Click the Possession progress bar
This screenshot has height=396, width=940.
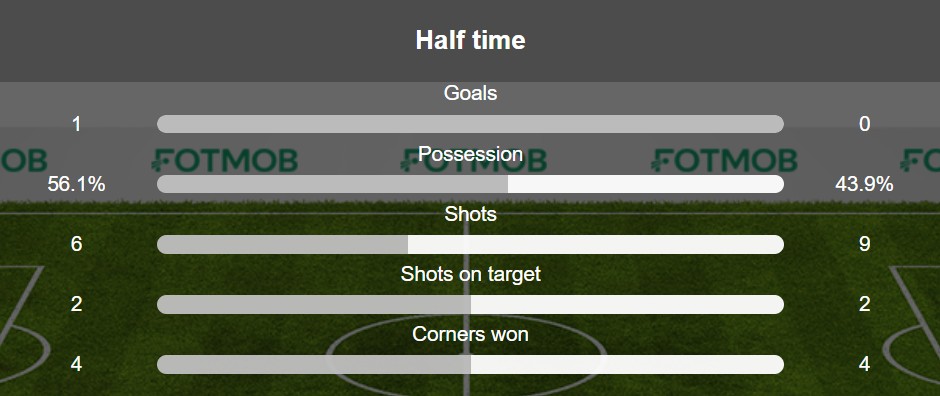pyautogui.click(x=470, y=184)
